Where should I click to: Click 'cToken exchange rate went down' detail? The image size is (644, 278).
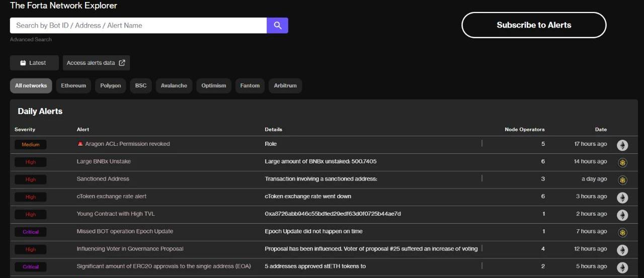(x=308, y=196)
